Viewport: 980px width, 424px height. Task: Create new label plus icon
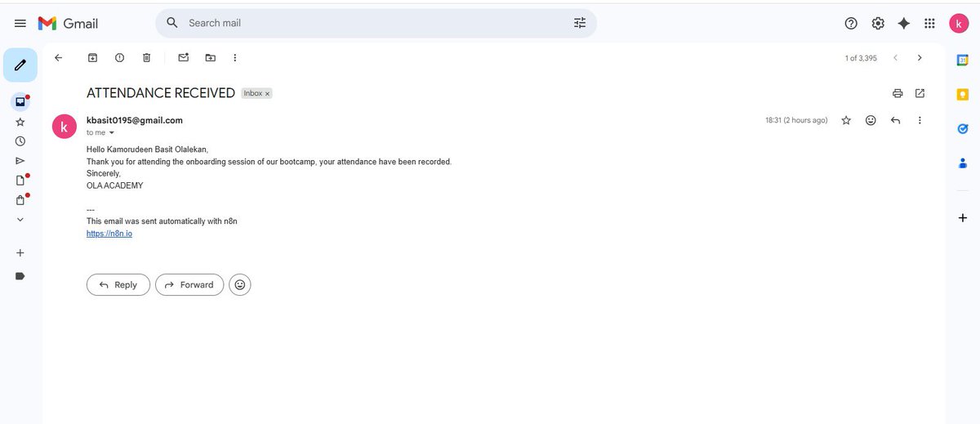(20, 253)
